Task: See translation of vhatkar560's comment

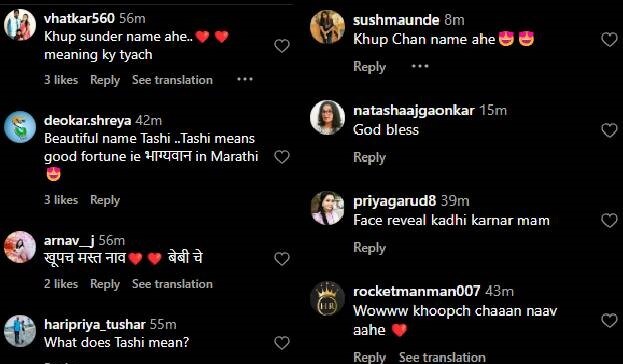Action: coord(172,80)
